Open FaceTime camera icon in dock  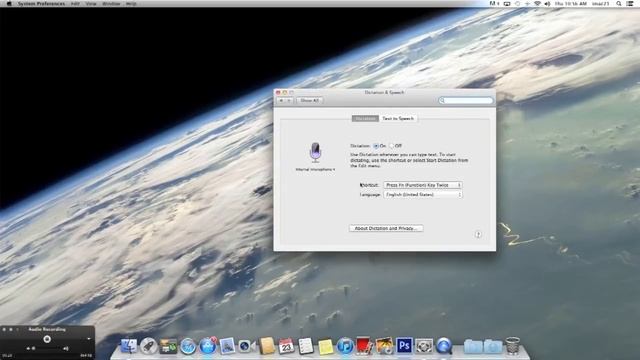coord(247,346)
